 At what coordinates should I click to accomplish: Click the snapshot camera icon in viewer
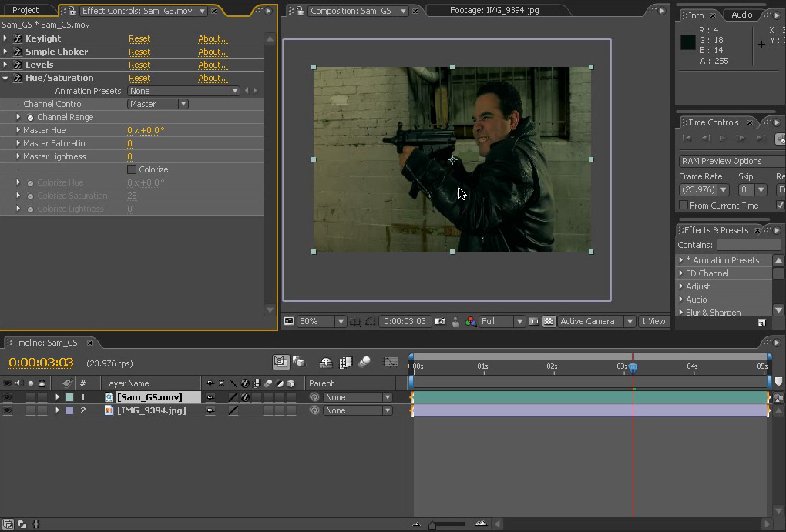click(439, 321)
